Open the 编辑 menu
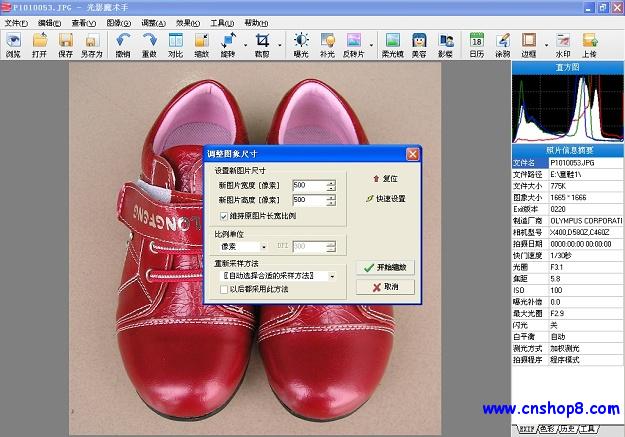Screen dimensions: 625x437 pos(49,23)
